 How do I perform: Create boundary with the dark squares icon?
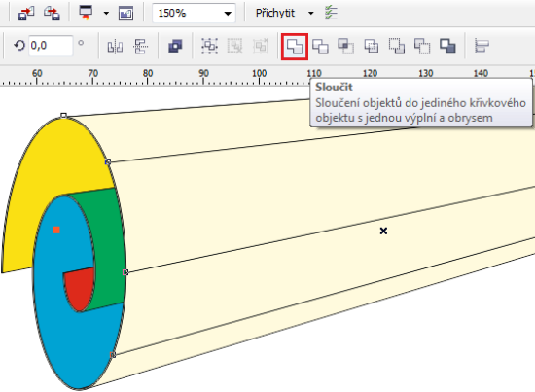[x=447, y=46]
